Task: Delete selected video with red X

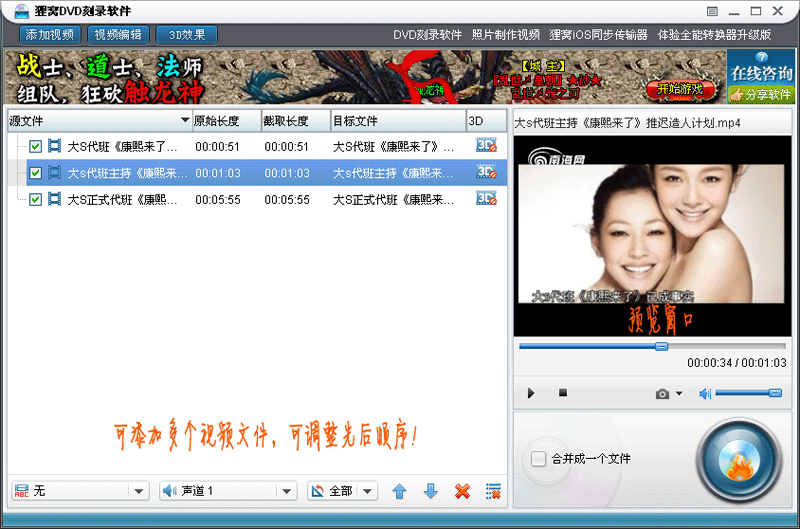Action: click(462, 491)
